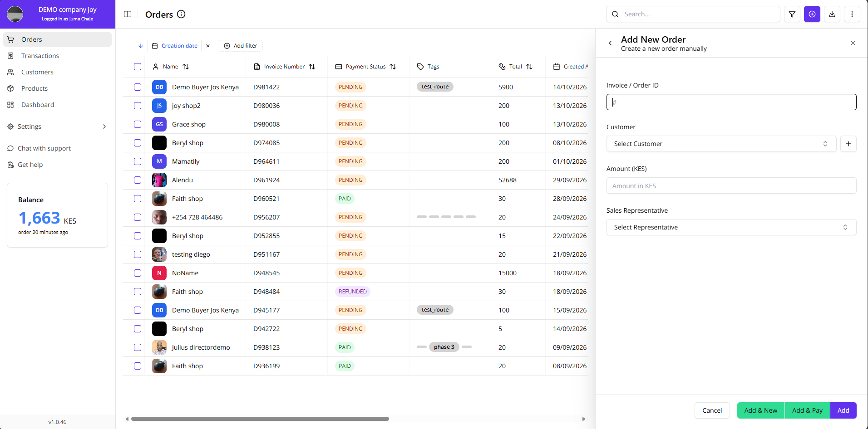Check the Julius directordemo row checkbox
Viewport: 868px width, 429px height.
click(x=138, y=347)
